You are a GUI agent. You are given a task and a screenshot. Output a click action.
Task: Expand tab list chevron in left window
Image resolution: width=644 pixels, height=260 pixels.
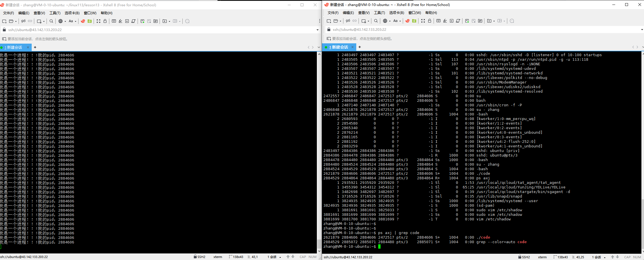319,47
